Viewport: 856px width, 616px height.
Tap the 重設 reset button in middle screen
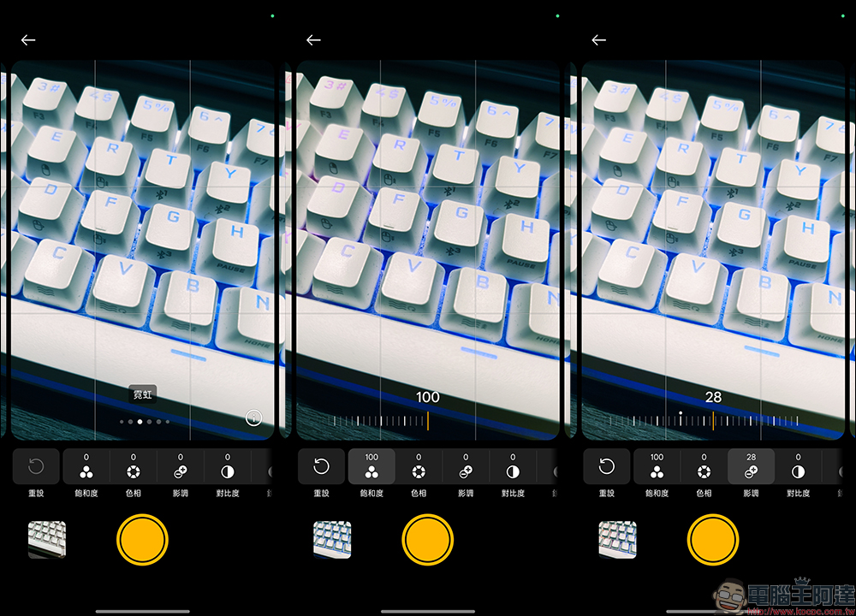coord(322,466)
